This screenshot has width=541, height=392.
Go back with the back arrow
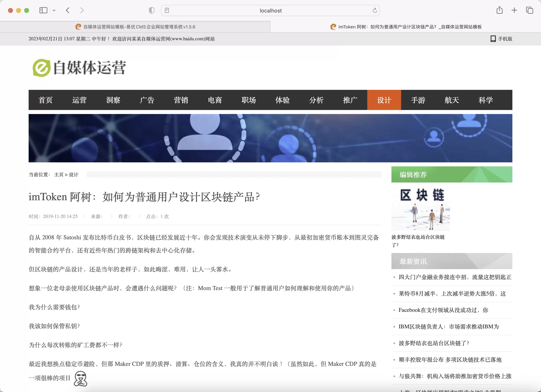[x=68, y=10]
